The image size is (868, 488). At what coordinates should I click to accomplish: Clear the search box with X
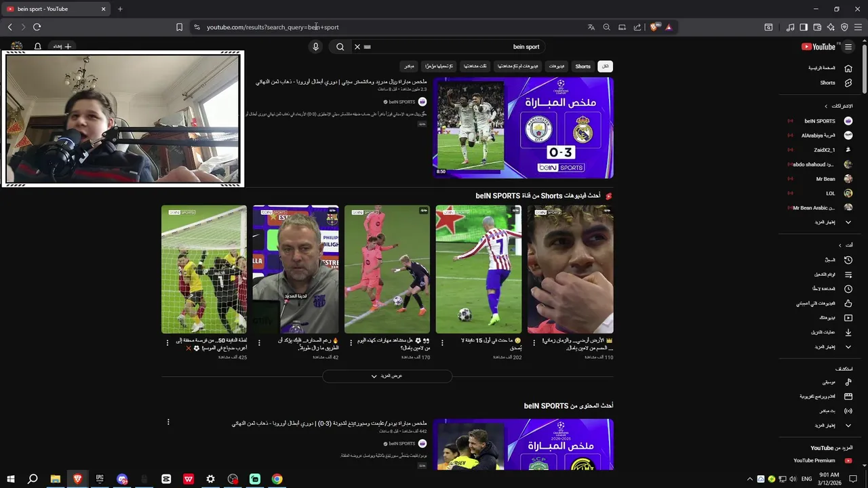pos(357,47)
